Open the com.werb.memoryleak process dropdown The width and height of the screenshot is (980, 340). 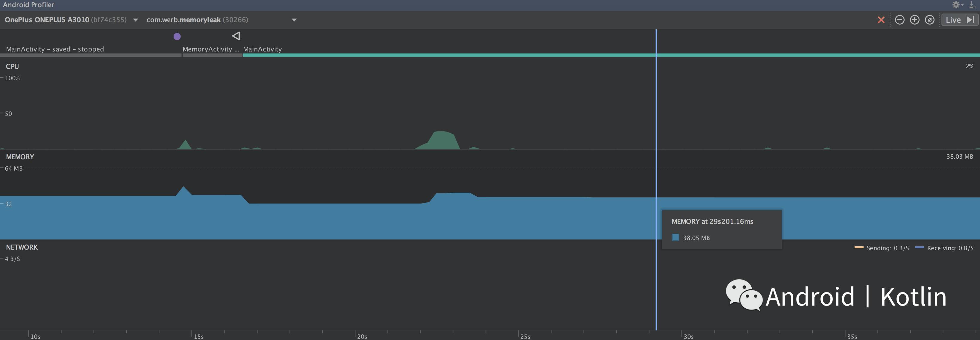click(x=294, y=20)
